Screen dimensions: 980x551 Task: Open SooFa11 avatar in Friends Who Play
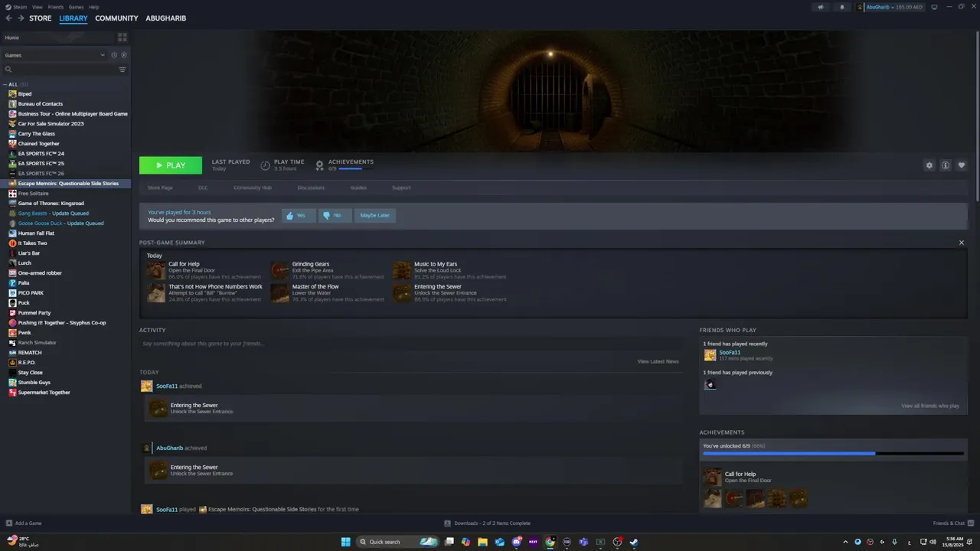(x=710, y=355)
